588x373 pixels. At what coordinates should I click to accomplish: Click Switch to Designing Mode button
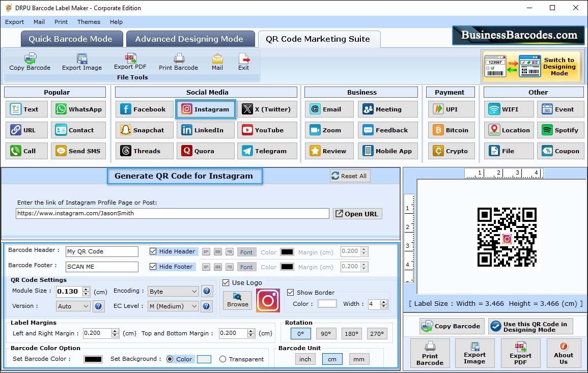pyautogui.click(x=532, y=66)
